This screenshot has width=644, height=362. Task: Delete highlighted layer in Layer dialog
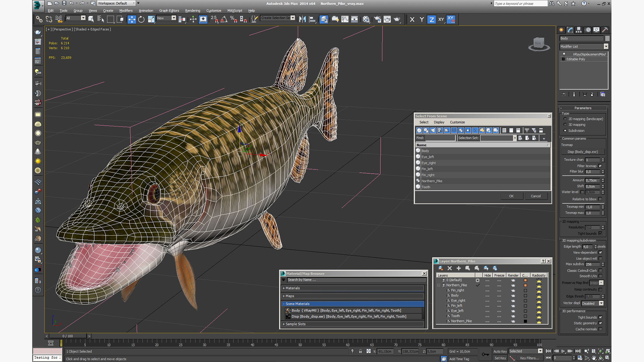pyautogui.click(x=449, y=268)
